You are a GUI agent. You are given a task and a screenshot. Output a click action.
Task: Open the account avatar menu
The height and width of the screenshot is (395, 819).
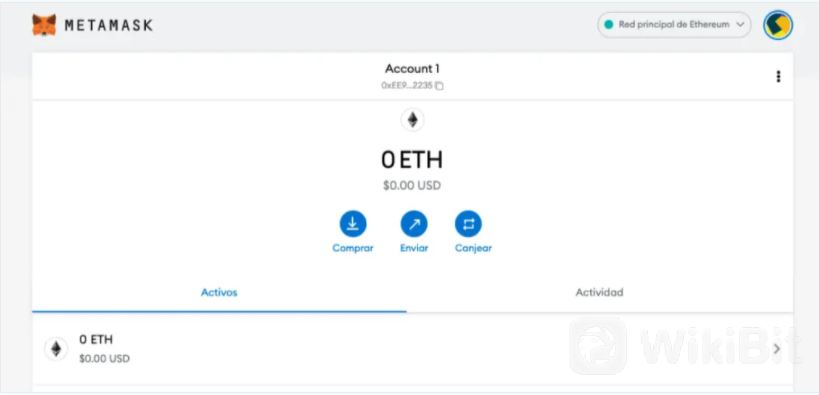coord(778,25)
